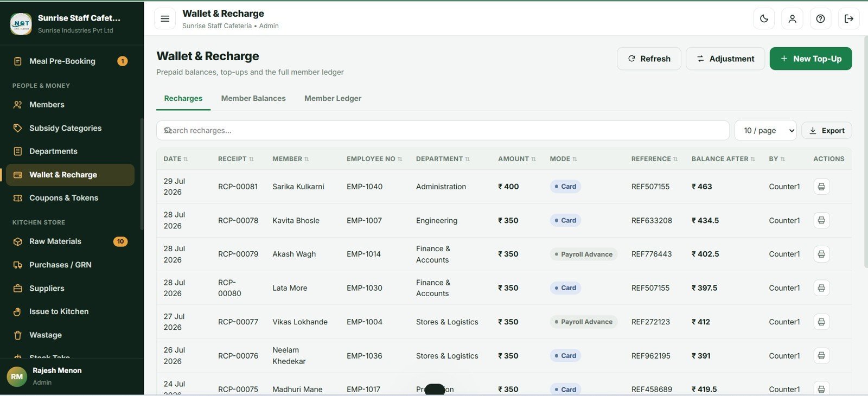The width and height of the screenshot is (868, 396).
Task: Click the Departments list icon
Action: pyautogui.click(x=18, y=151)
